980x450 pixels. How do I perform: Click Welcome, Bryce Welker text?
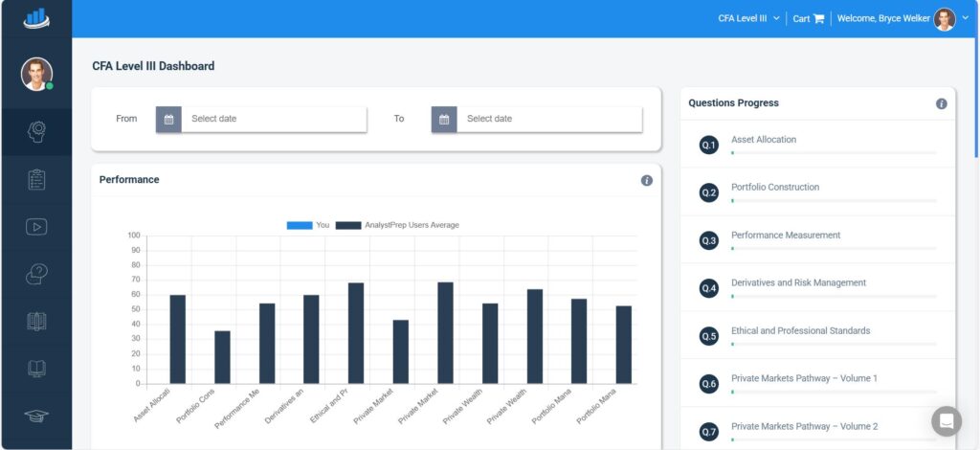pos(883,19)
